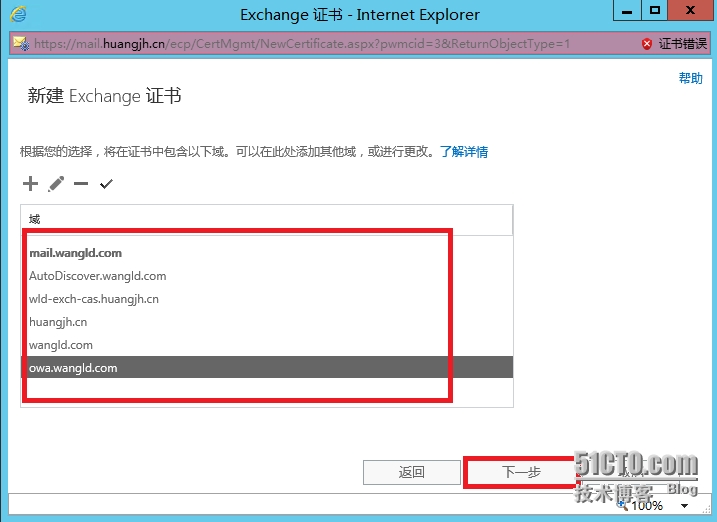This screenshot has height=522, width=717.
Task: Click the certificate error shield icon
Action: point(647,44)
